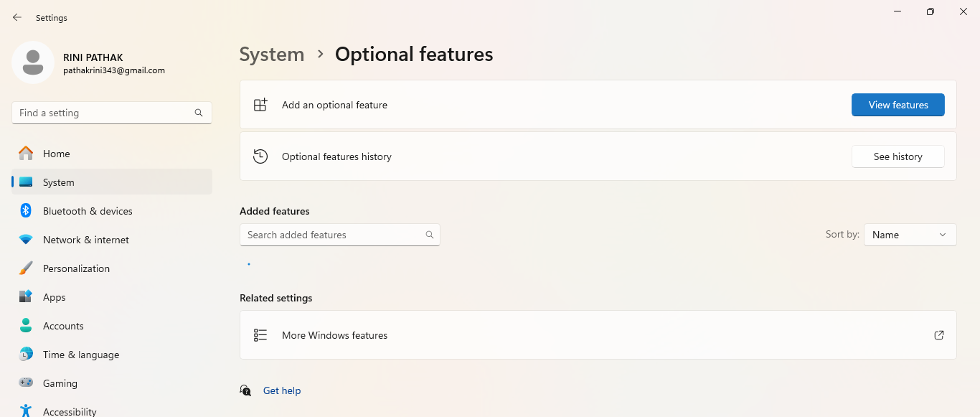Screen dimensions: 980x417
Task: Click the external link icon for More Windows features
Action: pos(938,335)
